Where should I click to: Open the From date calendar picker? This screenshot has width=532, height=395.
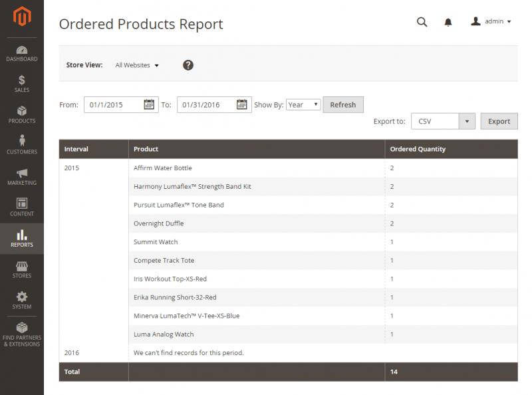(149, 104)
